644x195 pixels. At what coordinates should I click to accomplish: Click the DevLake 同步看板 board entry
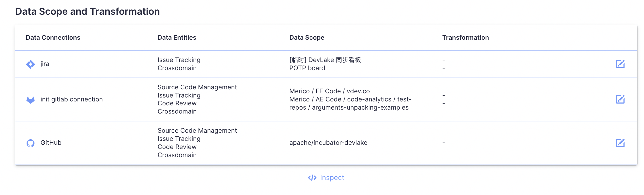tap(325, 60)
